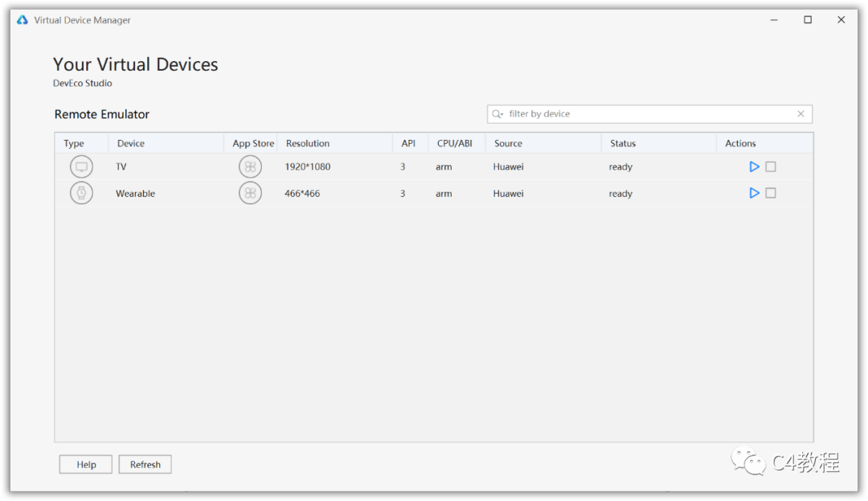
Task: Select the TV device name cell
Action: 121,166
